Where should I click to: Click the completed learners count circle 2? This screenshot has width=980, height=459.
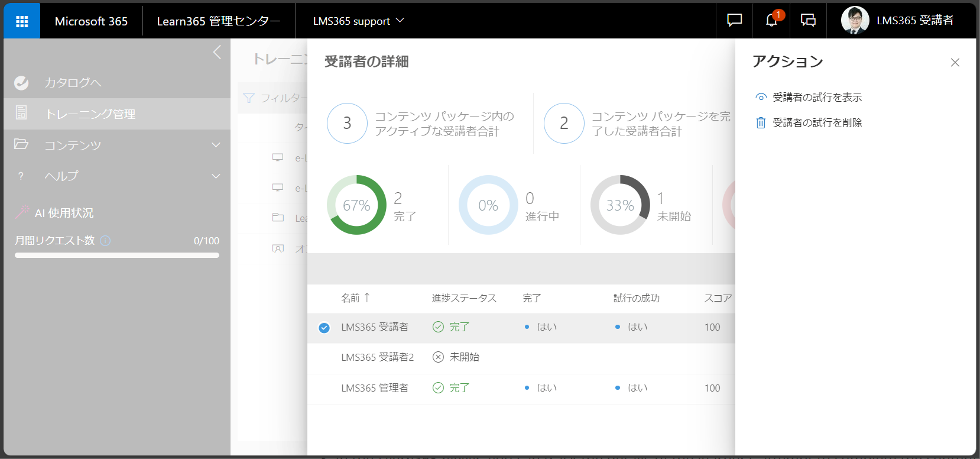[x=564, y=123]
